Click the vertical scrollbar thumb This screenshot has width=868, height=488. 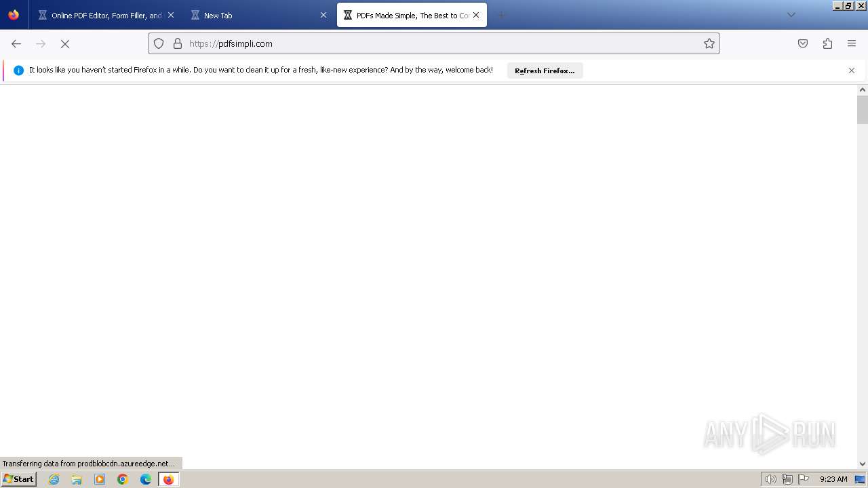click(x=863, y=110)
